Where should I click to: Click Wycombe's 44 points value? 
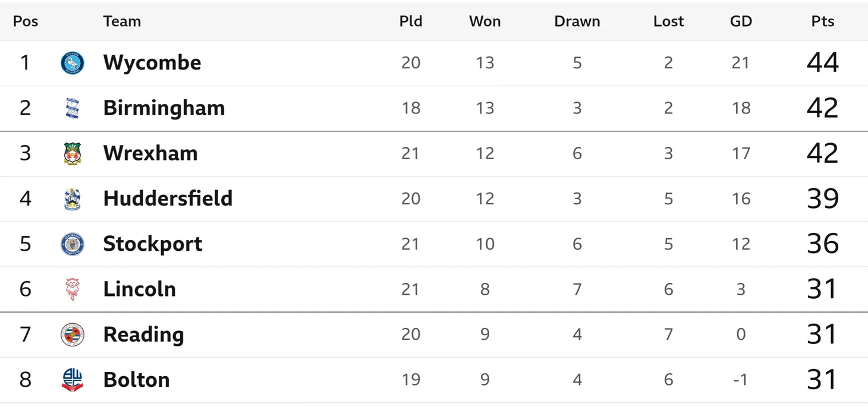tap(823, 63)
